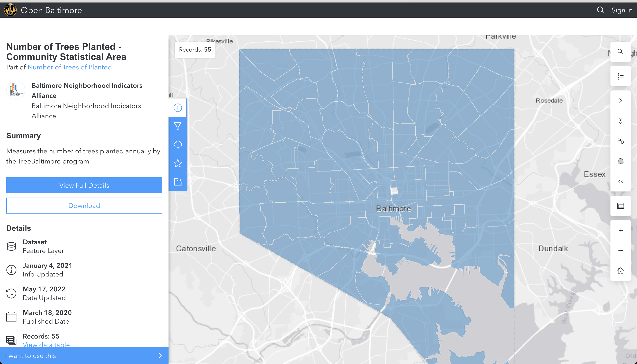Image resolution: width=637 pixels, height=364 pixels.
Task: Switch to the info tab on the map panel
Action: tap(178, 108)
